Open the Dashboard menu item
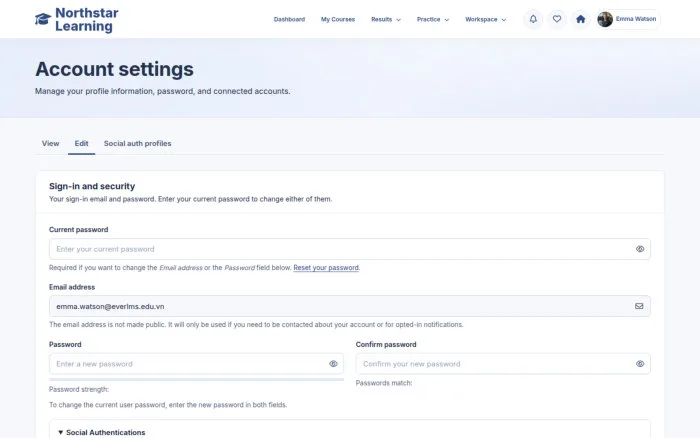Screen dimensions: 700x438 click(289, 19)
